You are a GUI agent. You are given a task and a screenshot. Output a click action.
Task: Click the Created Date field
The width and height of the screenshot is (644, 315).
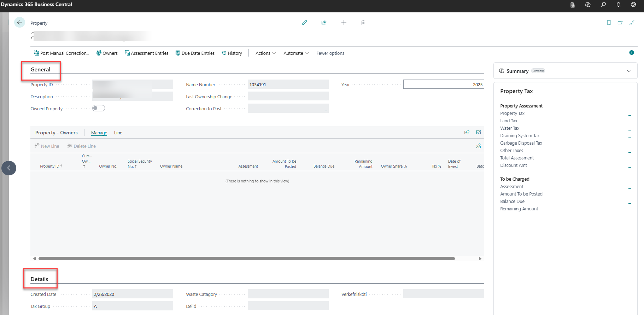point(133,294)
